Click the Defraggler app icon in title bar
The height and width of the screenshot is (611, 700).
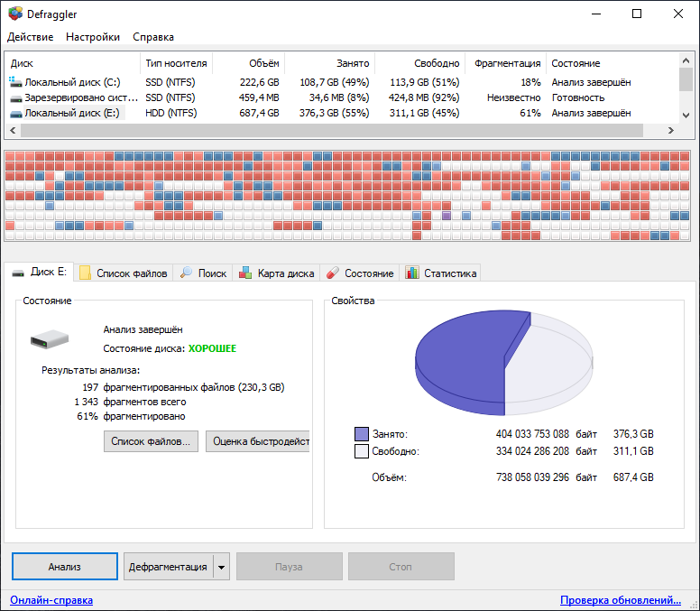pos(15,14)
